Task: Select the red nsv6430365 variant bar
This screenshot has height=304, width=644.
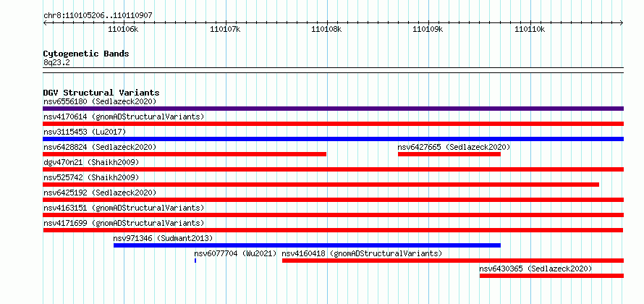Action: pyautogui.click(x=551, y=276)
